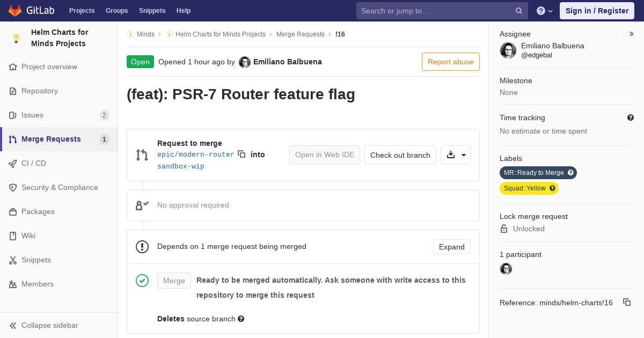Click the Merge Requests count badge 1
This screenshot has height=338, width=644.
(104, 139)
